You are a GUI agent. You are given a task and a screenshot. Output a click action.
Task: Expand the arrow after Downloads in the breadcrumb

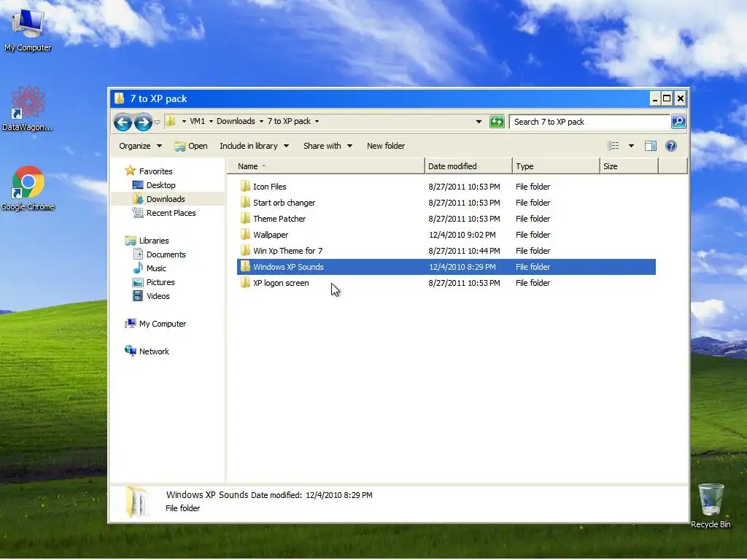point(261,122)
